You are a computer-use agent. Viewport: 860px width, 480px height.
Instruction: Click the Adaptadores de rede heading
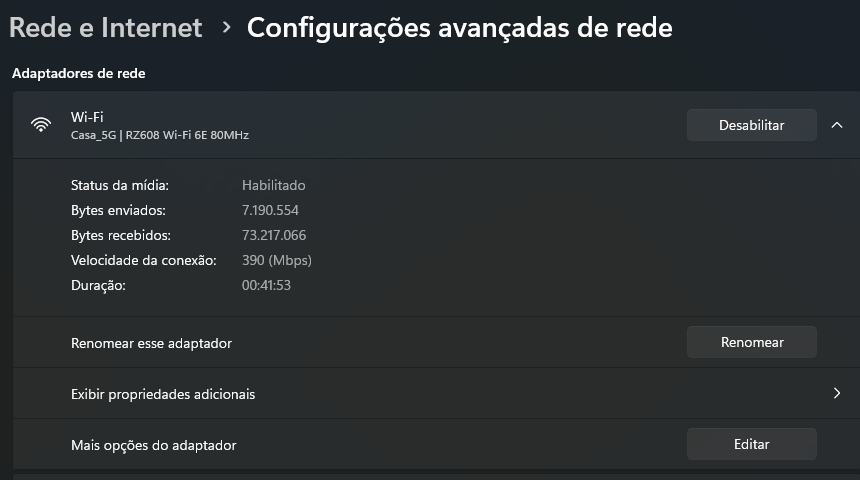(78, 74)
